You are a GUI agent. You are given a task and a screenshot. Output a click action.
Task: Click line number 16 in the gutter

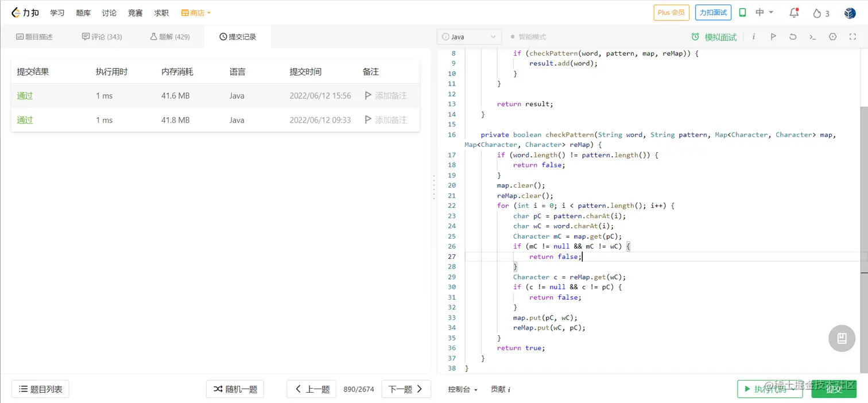(452, 135)
